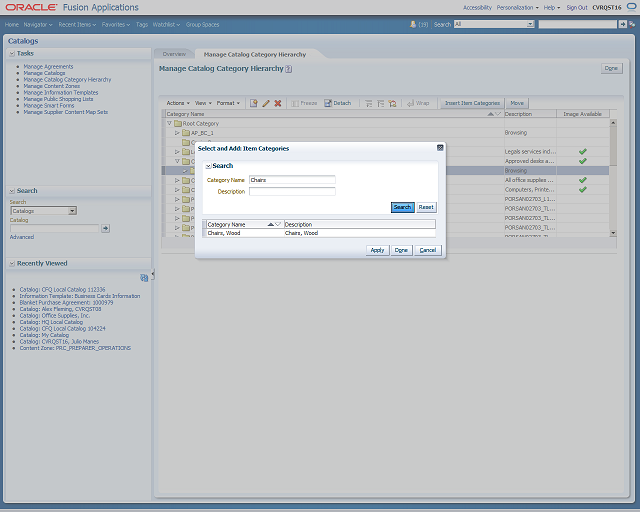
Task: Open help for Manage Catalog Category Hierarchy
Action: point(289,69)
